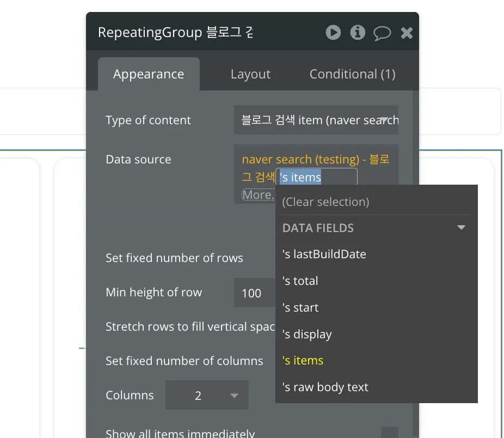Choose (Clear selection) in the dropdown list
504x438 pixels.
pyautogui.click(x=325, y=202)
